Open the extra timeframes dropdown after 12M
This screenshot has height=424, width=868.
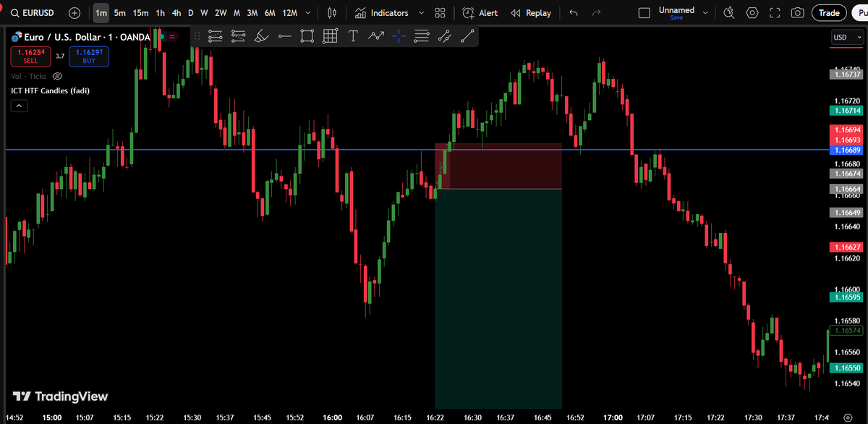tap(307, 12)
